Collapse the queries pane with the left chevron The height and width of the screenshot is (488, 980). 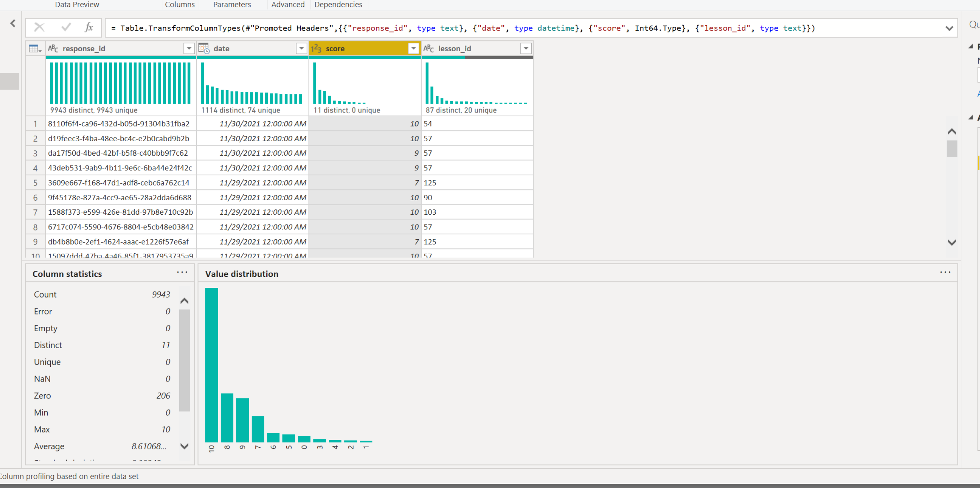pos(13,24)
